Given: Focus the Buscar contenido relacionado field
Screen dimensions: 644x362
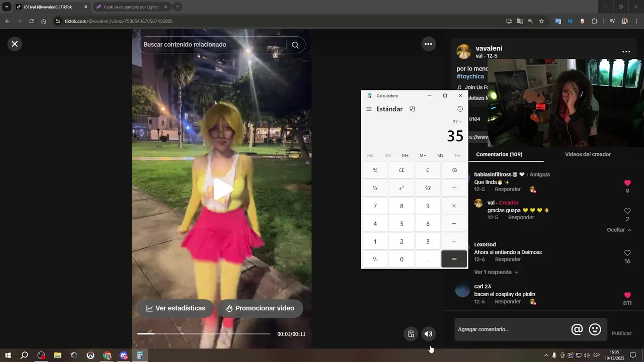Looking at the screenshot, I should (x=211, y=45).
